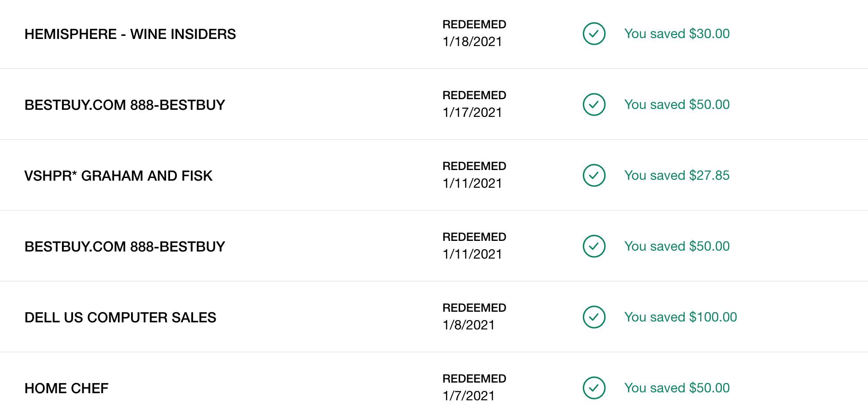Open the HEMISPHERE - WINE INSIDERS offer
Screen dimensions: 868x418
click(130, 34)
